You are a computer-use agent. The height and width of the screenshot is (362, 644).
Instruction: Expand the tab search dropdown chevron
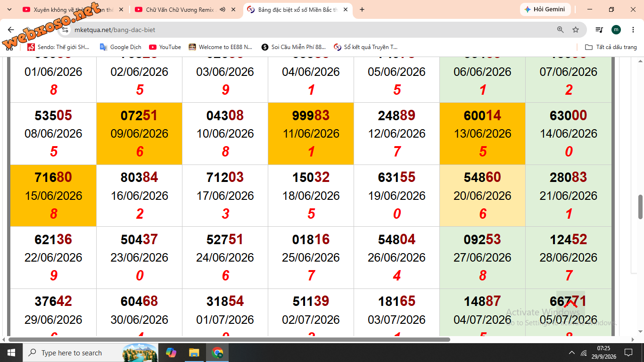click(x=9, y=9)
